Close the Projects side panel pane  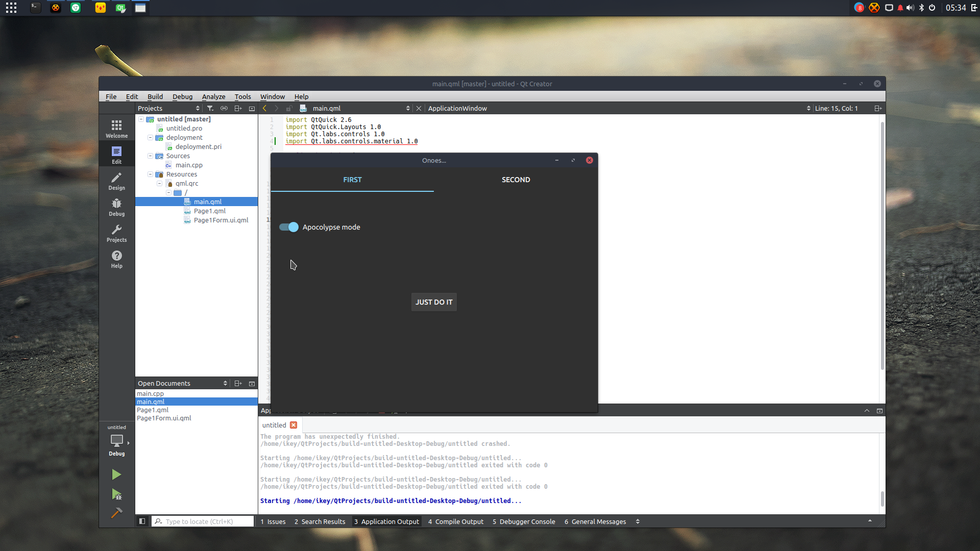click(x=252, y=108)
